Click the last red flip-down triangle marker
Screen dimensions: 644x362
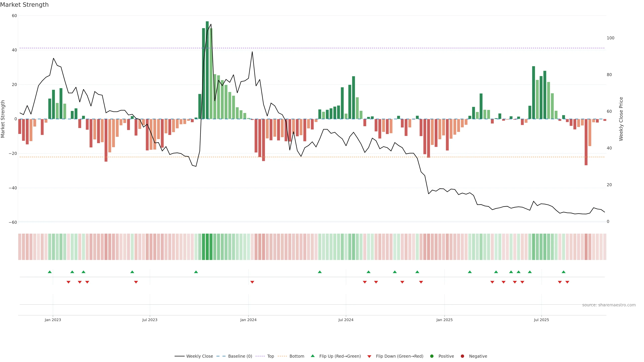567,282
